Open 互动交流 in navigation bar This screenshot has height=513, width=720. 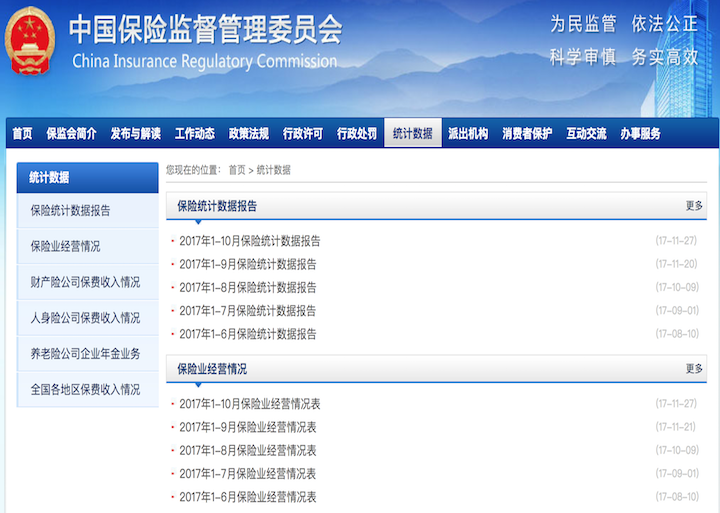tap(586, 134)
